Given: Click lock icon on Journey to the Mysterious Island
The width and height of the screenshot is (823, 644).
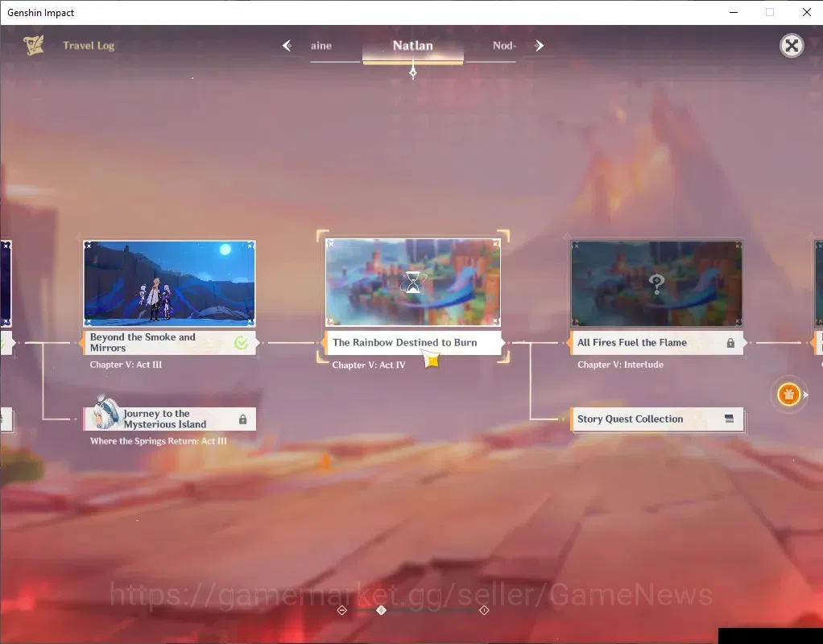Looking at the screenshot, I should [x=242, y=419].
